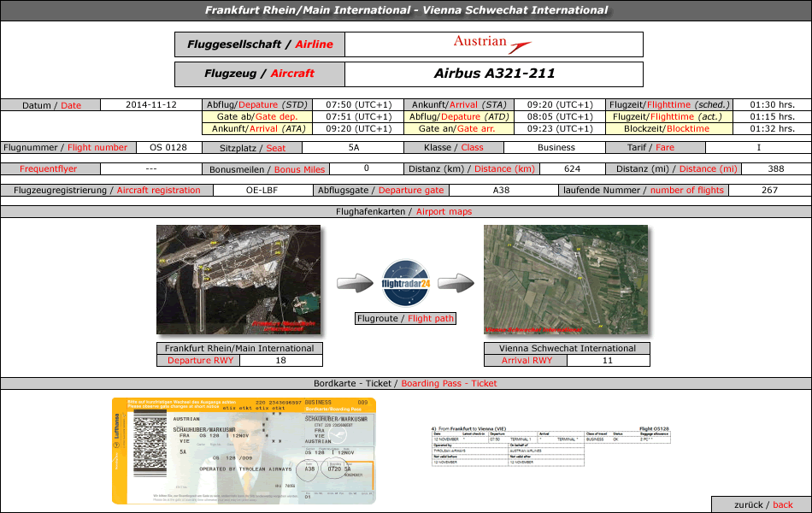This screenshot has height=513, width=812.
Task: Click the seat value 5A
Action: coord(354,147)
